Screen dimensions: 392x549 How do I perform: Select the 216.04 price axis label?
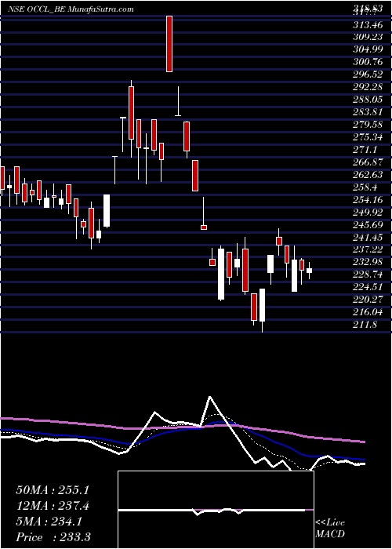pyautogui.click(x=368, y=312)
